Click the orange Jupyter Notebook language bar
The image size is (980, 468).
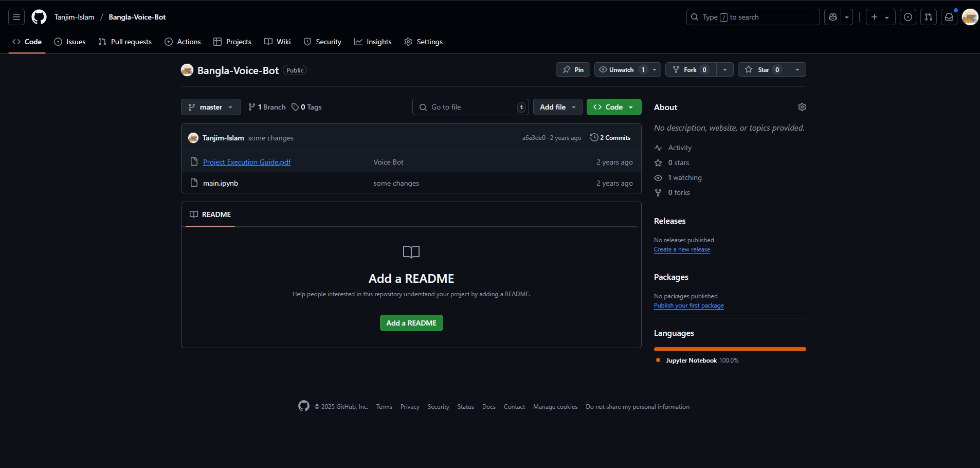coord(730,349)
